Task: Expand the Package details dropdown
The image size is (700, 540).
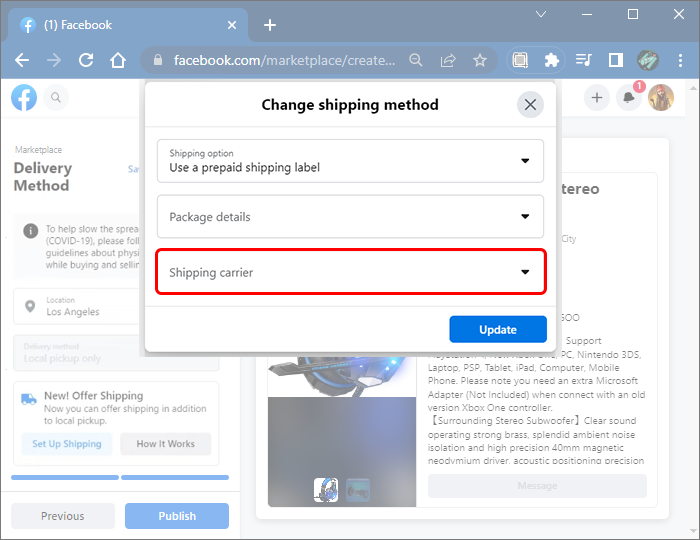Action: click(350, 216)
